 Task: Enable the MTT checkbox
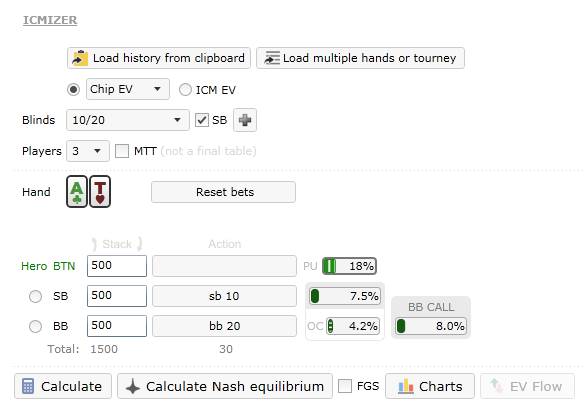point(122,151)
